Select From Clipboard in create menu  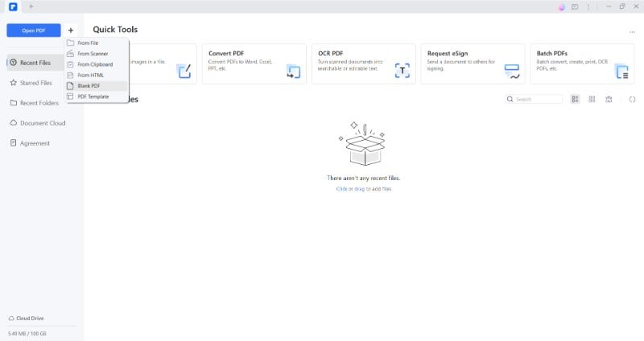[x=97, y=64]
